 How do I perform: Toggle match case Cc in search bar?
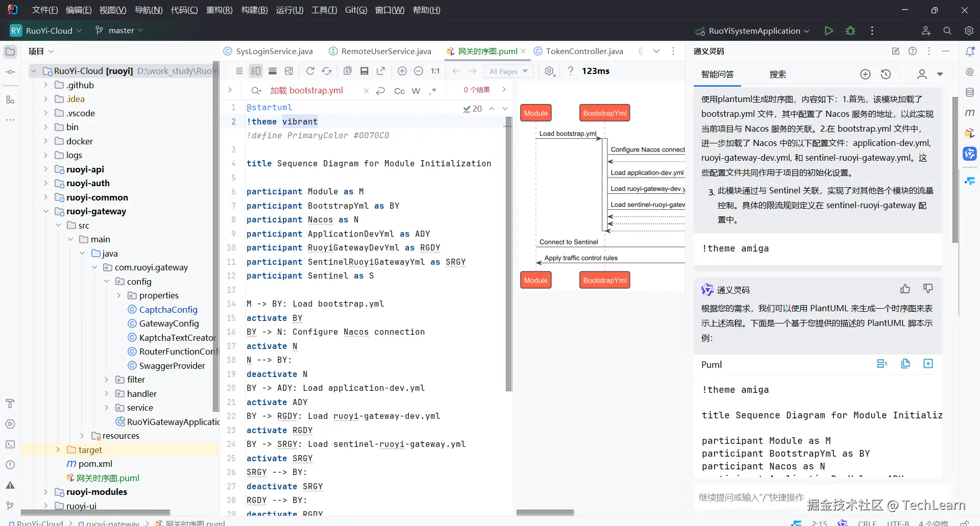(x=399, y=91)
